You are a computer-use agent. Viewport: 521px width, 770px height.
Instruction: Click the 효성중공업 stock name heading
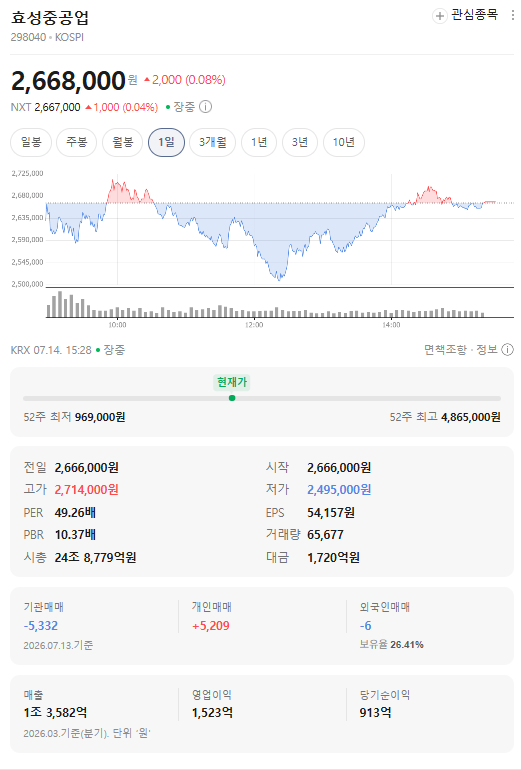(50, 17)
